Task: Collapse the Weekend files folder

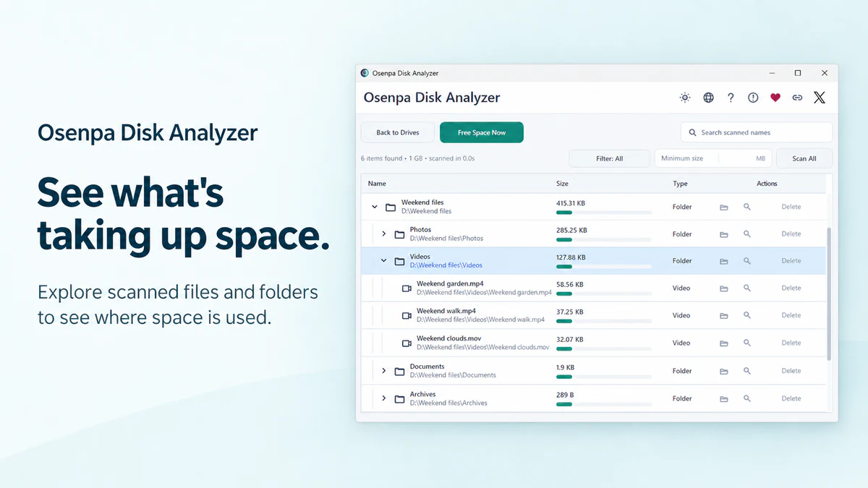Action: click(375, 207)
